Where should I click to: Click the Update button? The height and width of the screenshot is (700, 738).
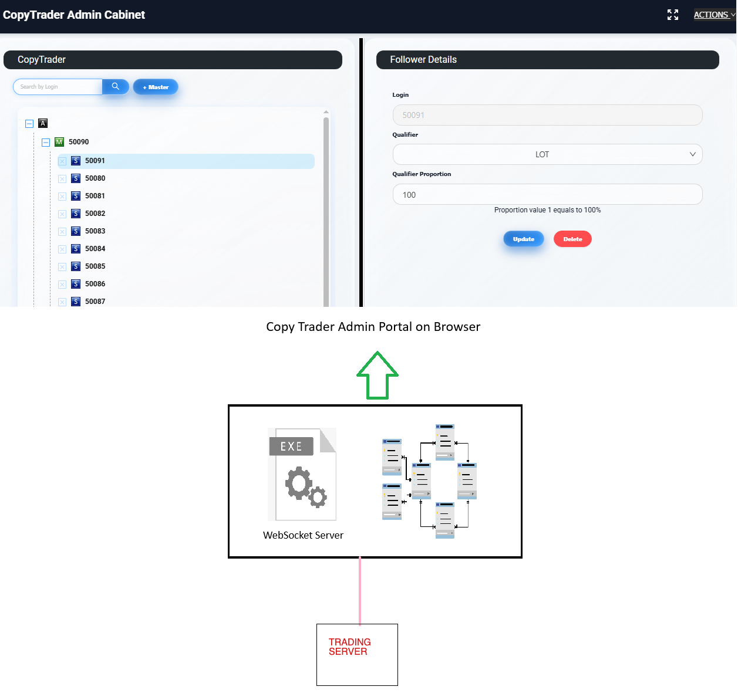coord(523,239)
